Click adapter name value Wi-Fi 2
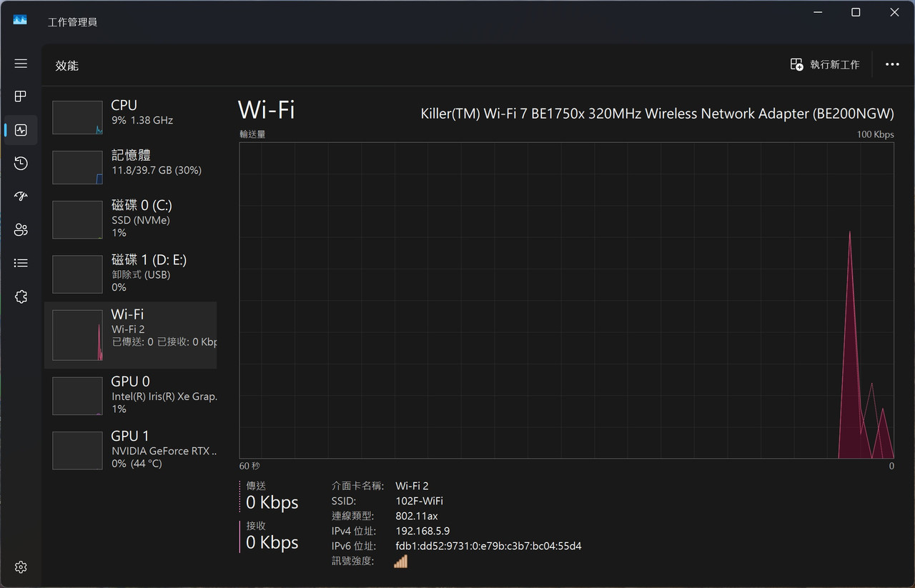The width and height of the screenshot is (915, 588). 412,487
